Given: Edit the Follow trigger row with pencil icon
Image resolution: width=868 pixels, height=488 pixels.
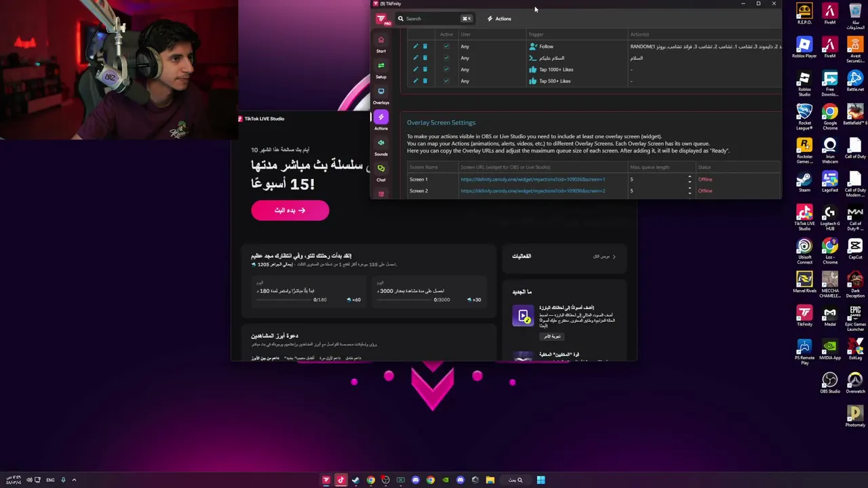Looking at the screenshot, I should (x=416, y=46).
